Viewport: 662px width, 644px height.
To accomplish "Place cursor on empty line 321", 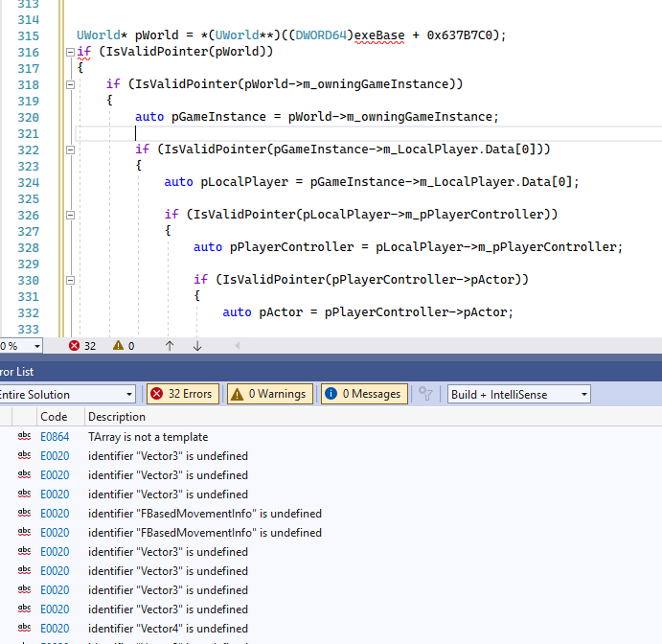I will point(368,133).
